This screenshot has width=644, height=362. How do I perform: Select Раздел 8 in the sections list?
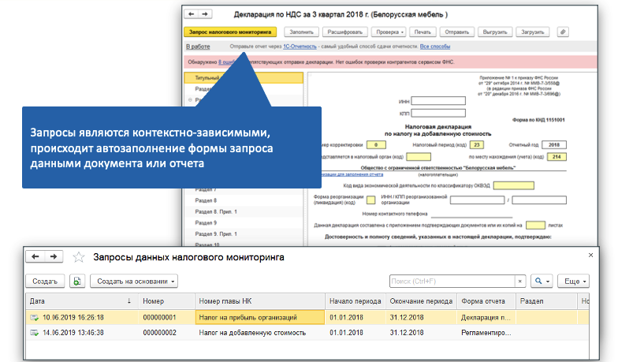[x=206, y=200]
